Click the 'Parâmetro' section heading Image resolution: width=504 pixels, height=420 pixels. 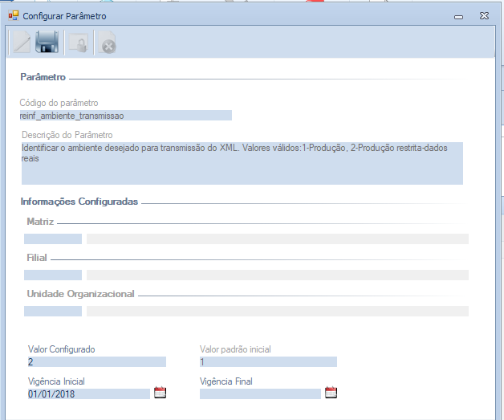(43, 77)
